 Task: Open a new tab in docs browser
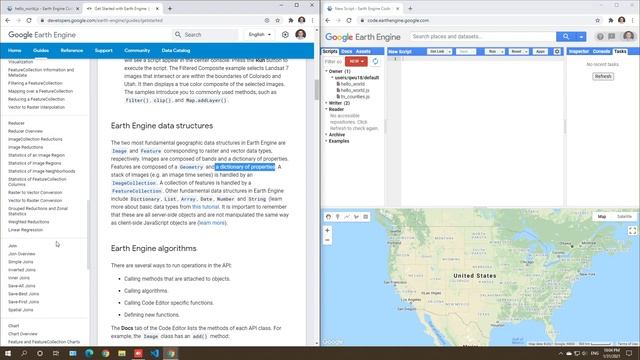(x=170, y=8)
